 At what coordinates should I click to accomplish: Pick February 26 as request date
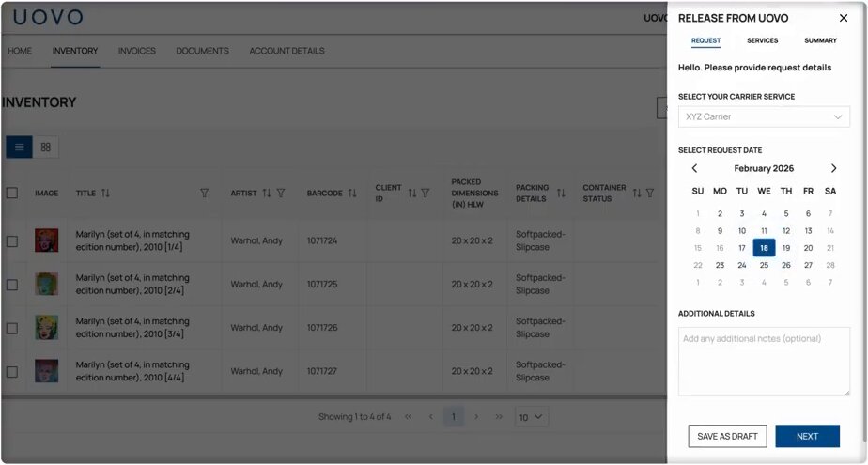[786, 265]
